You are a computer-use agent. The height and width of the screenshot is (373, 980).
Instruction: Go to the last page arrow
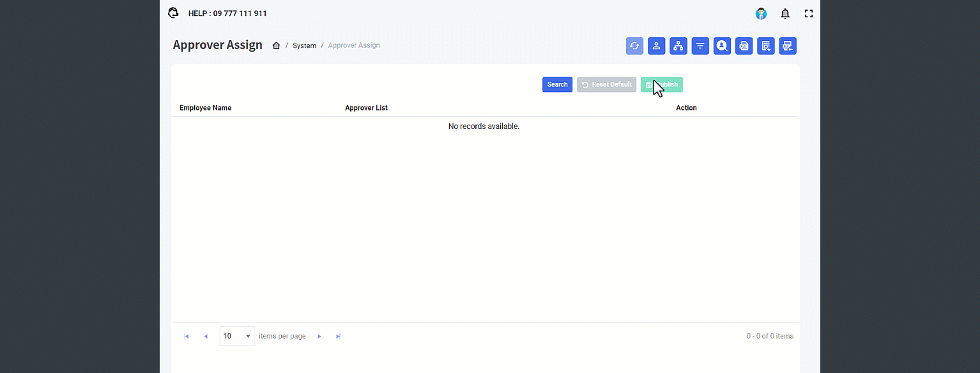[339, 336]
